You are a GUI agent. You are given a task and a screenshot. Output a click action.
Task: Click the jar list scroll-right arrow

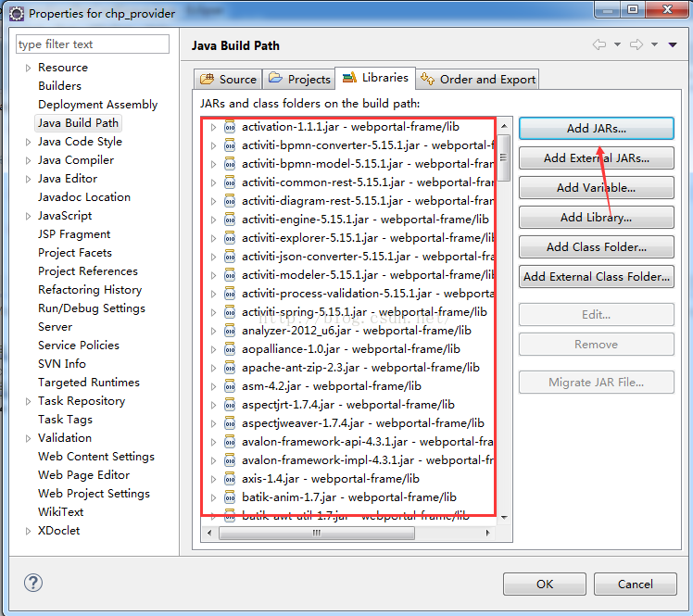pyautogui.click(x=487, y=533)
